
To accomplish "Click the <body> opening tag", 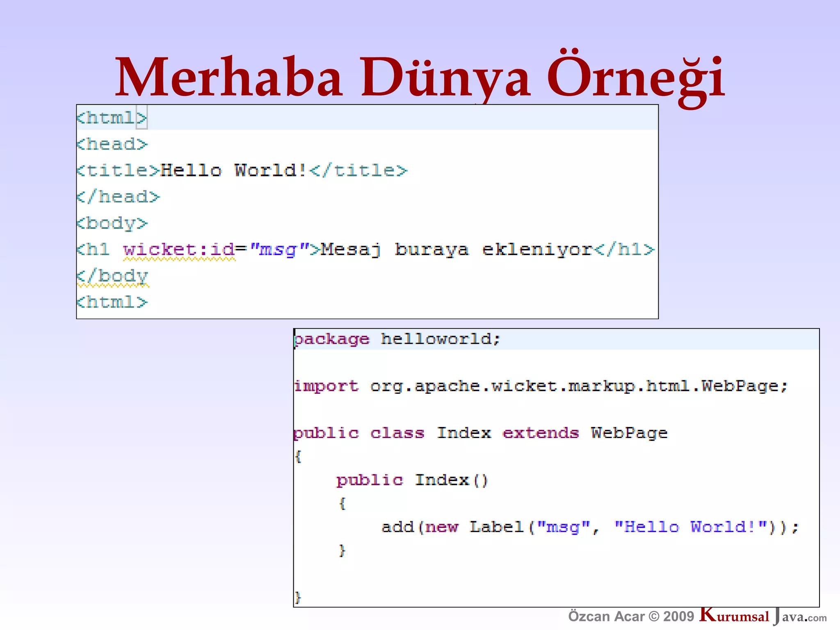I will (x=112, y=224).
